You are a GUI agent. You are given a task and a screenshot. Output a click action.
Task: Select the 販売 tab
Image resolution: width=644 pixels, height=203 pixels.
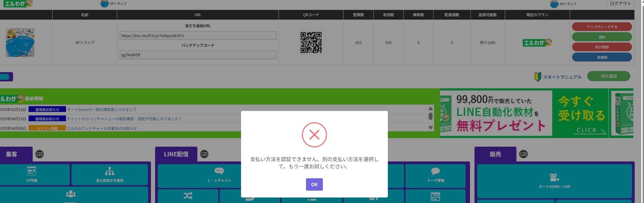(x=495, y=154)
